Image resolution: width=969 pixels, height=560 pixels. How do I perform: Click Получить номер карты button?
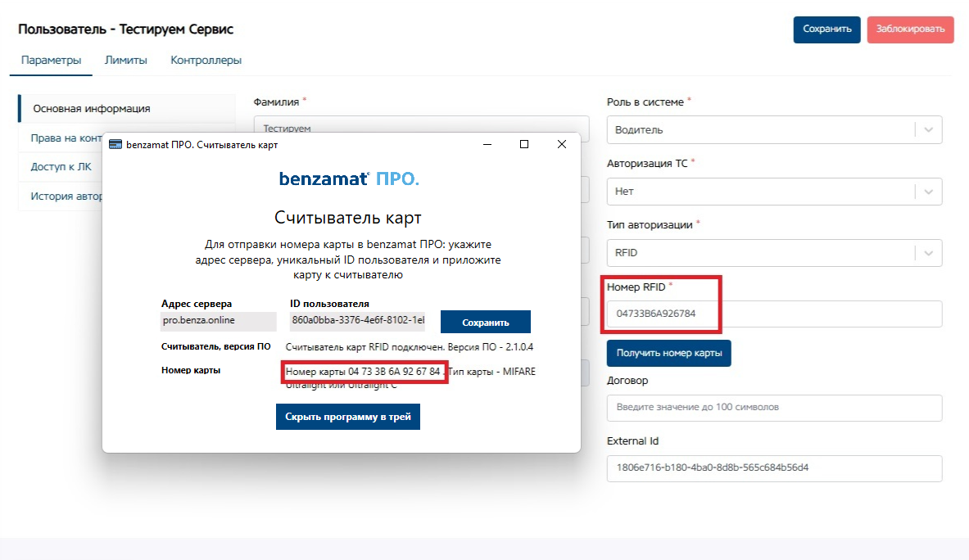[668, 353]
